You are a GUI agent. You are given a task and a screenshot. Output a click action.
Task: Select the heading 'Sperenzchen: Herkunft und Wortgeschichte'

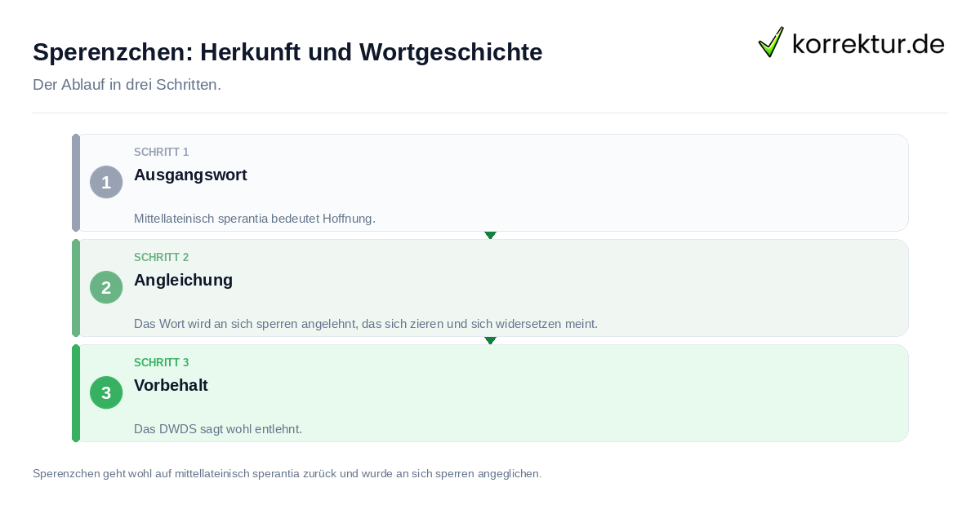(x=287, y=52)
